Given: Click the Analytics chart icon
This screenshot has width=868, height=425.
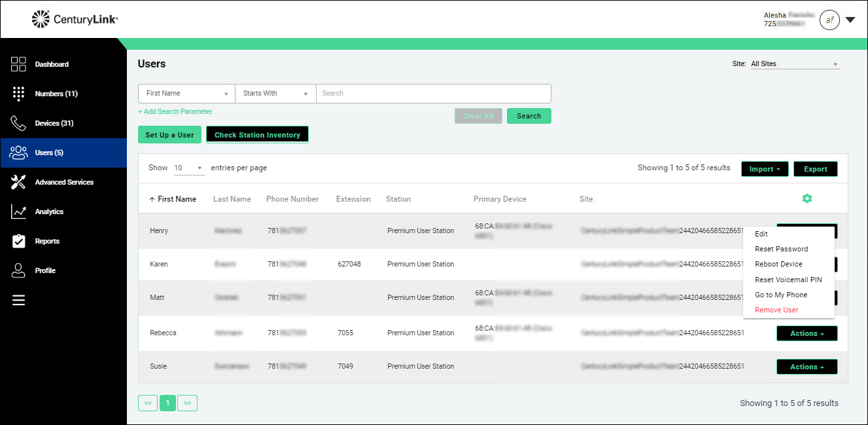Looking at the screenshot, I should pyautogui.click(x=18, y=212).
